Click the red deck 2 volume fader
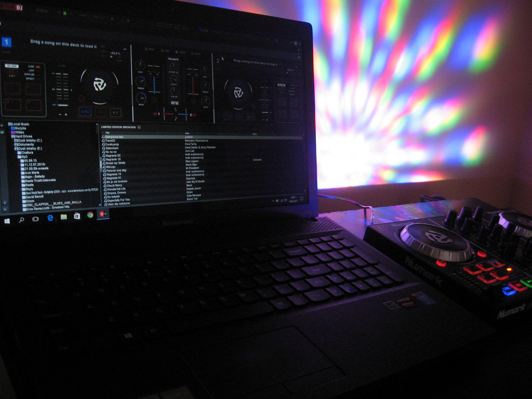The image size is (532, 399). [x=193, y=86]
